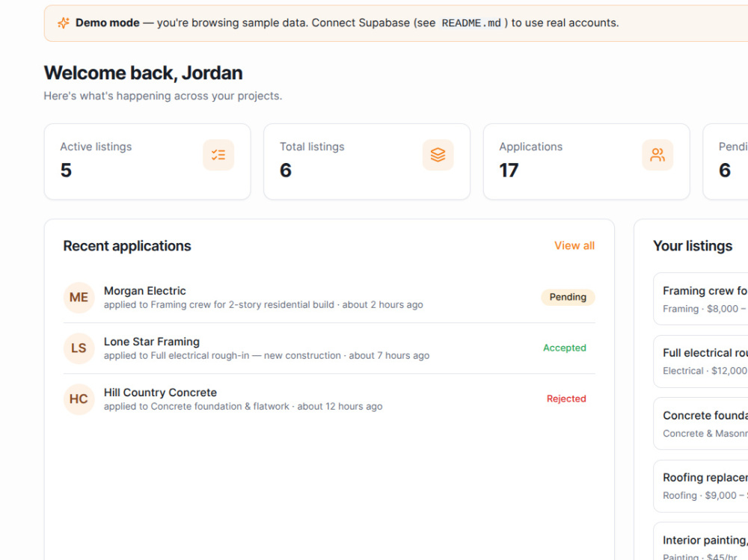Image resolution: width=748 pixels, height=560 pixels.
Task: Click the LS avatar for Lone Star Framing
Action: pyautogui.click(x=79, y=348)
